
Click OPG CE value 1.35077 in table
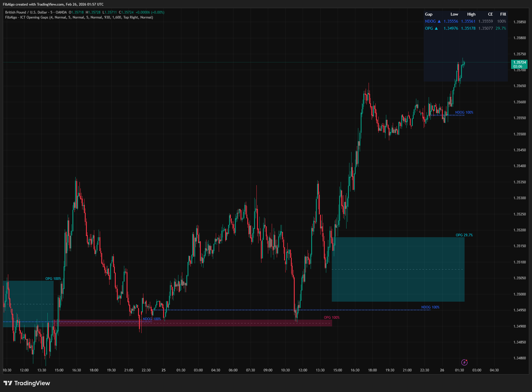485,29
